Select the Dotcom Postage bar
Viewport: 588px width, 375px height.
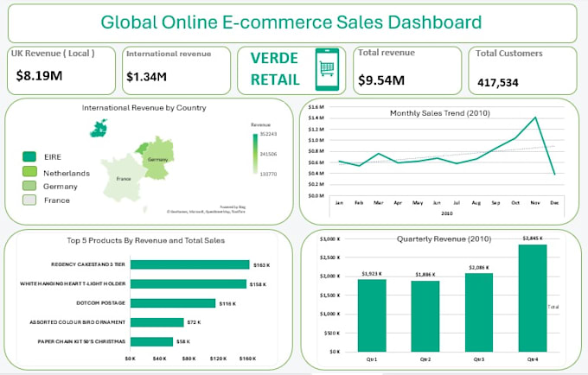[x=173, y=303]
